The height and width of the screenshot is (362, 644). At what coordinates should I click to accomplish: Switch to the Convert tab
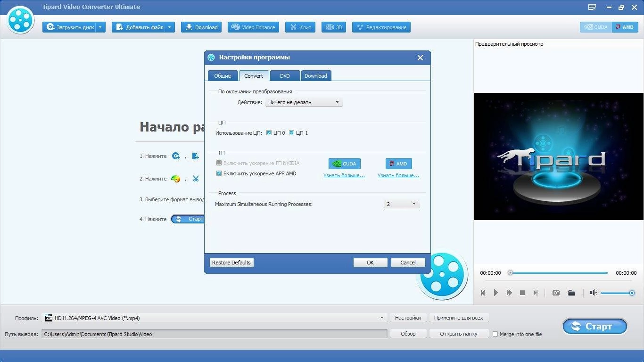point(254,76)
